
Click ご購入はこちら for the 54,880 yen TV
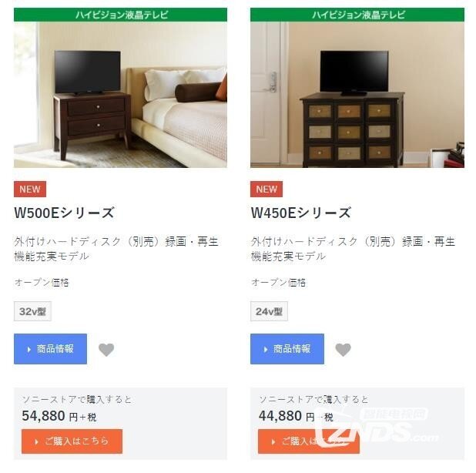72,441
